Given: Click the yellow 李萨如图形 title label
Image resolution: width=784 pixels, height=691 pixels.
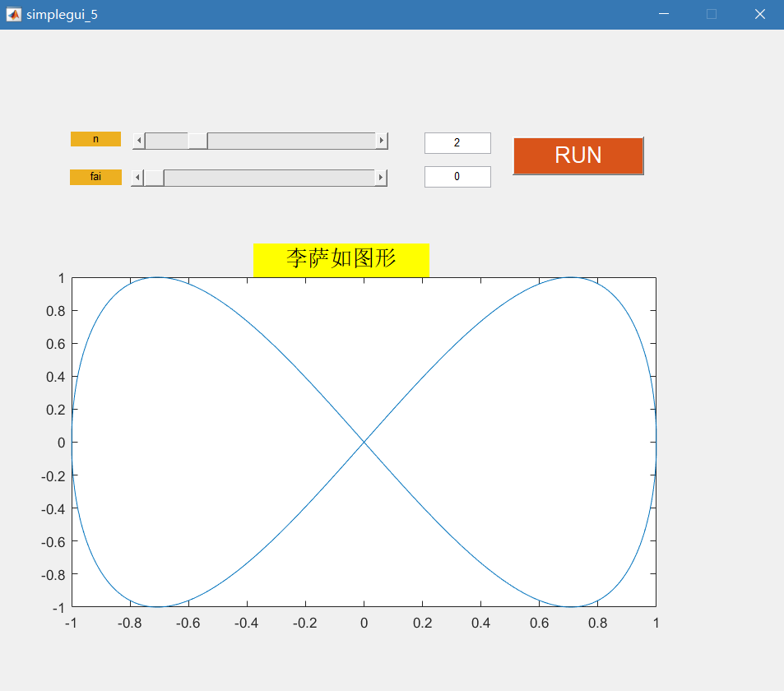Looking at the screenshot, I should click(x=341, y=259).
